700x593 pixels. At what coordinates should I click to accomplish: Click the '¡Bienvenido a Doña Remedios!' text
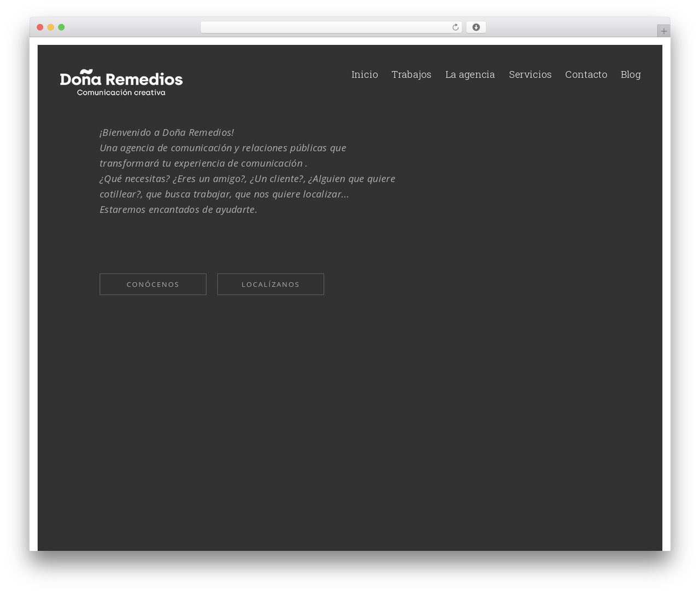(167, 132)
